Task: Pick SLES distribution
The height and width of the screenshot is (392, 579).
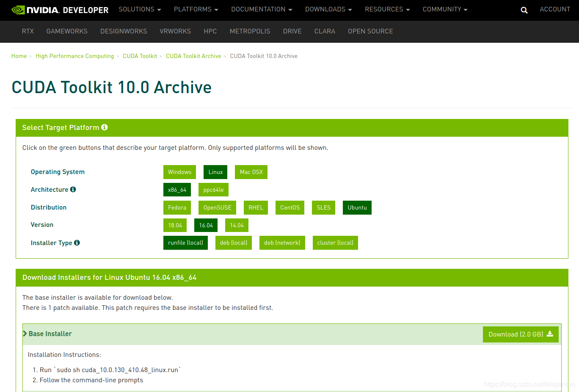Action: coord(323,207)
